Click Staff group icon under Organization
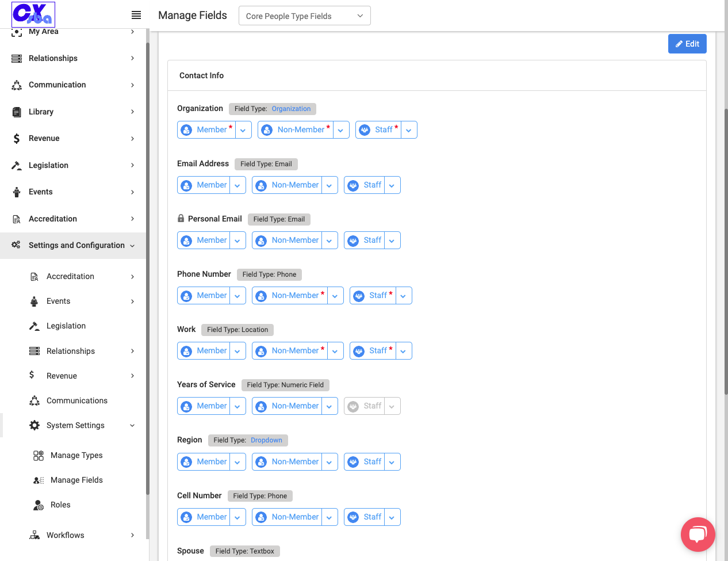The height and width of the screenshot is (561, 728). 365,130
